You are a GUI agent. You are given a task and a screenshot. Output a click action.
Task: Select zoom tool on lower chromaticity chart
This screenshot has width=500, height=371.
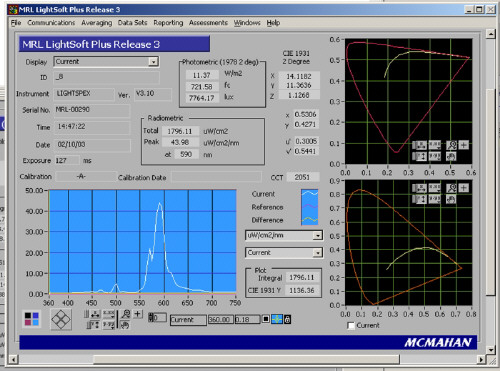451,188
